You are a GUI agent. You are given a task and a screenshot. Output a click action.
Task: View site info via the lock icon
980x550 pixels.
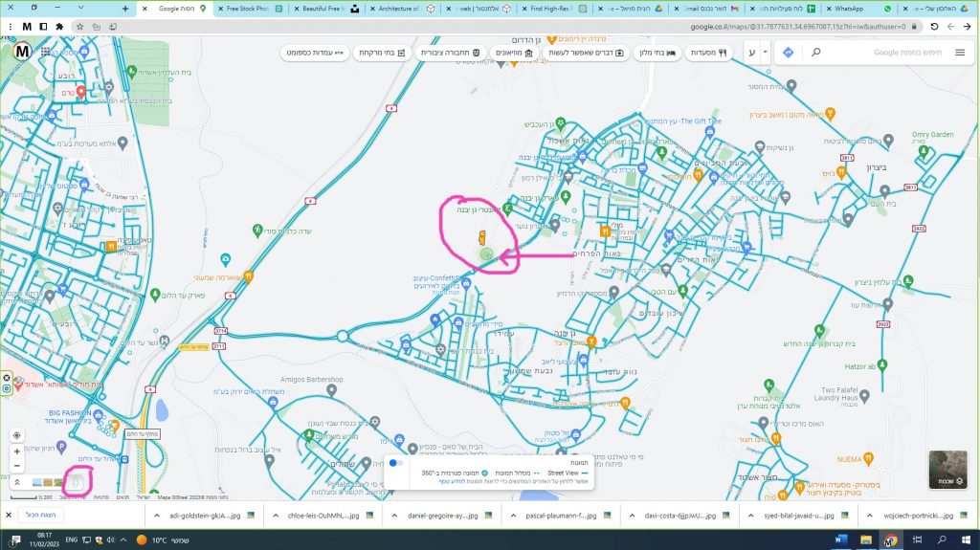914,26
